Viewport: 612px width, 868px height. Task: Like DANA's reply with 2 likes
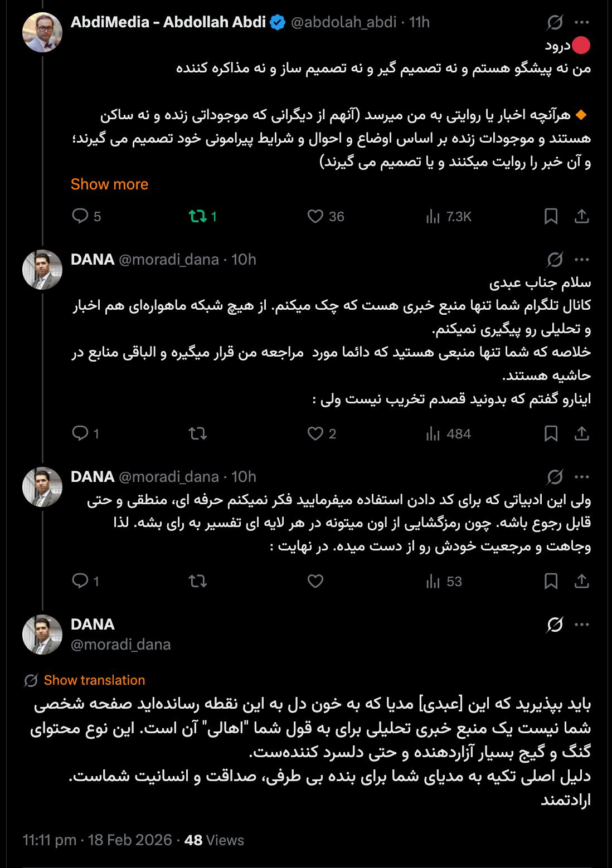pos(315,433)
